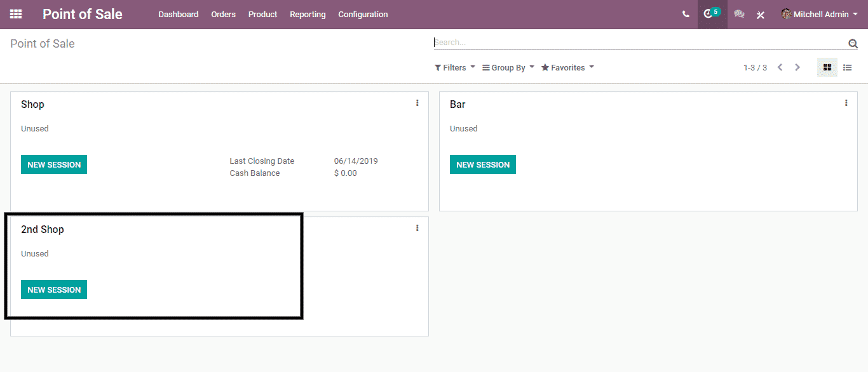The image size is (868, 372).
Task: Click the phone call icon
Action: [x=686, y=14]
